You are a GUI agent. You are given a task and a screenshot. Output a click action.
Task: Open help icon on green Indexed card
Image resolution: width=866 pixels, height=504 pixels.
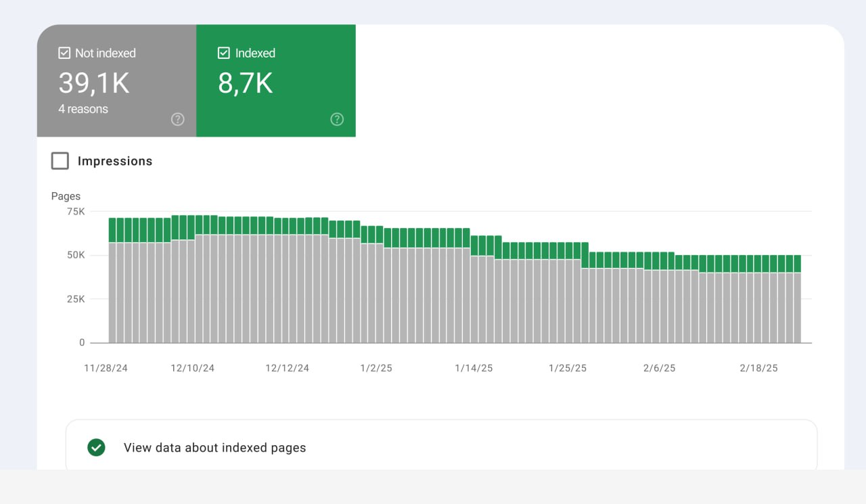coord(337,119)
